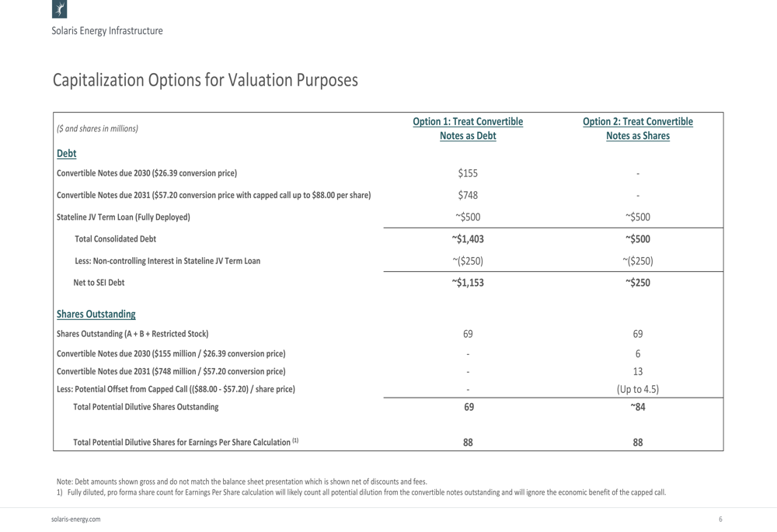Click the (Up to 4.5) capped call offset

[x=638, y=389]
